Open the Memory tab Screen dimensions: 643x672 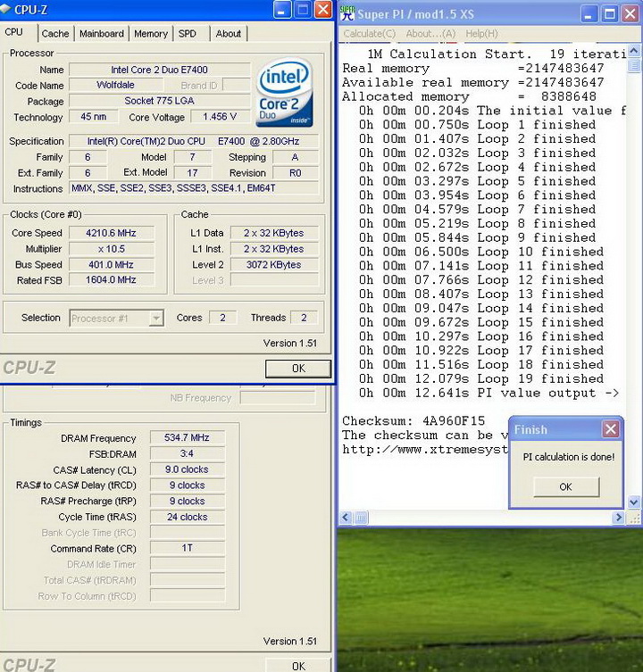point(151,33)
